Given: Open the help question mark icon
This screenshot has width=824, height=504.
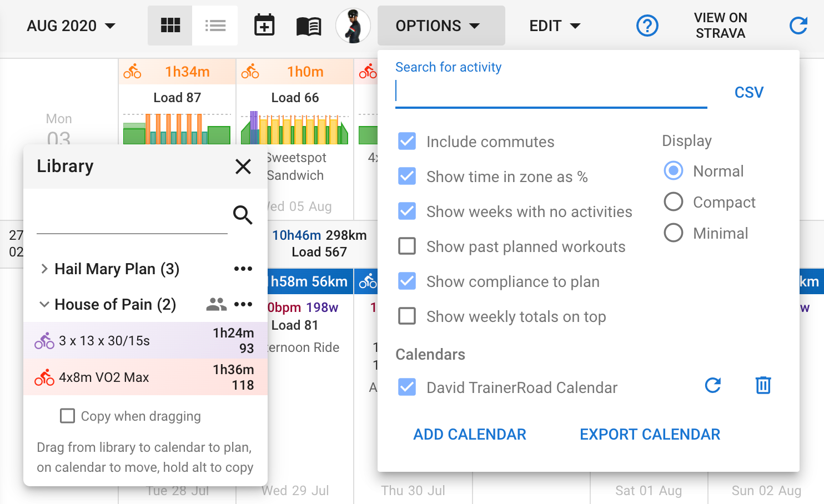Looking at the screenshot, I should click(647, 26).
